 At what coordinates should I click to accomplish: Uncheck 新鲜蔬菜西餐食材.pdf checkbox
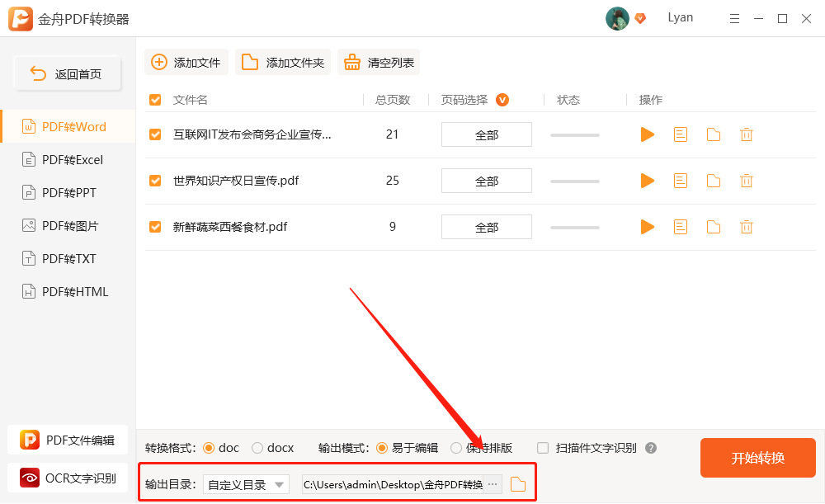click(155, 227)
